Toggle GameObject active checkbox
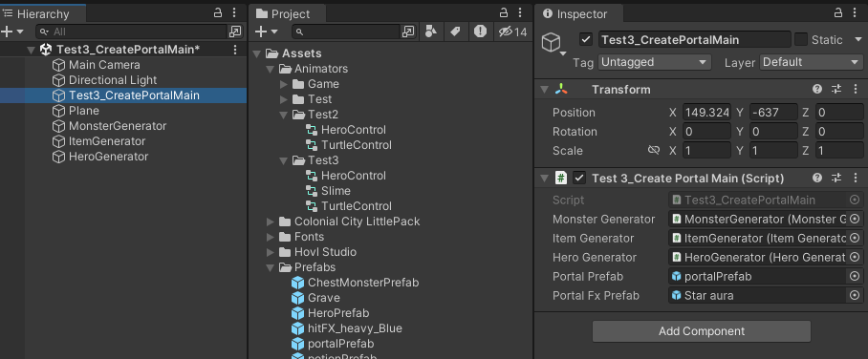 [x=586, y=40]
